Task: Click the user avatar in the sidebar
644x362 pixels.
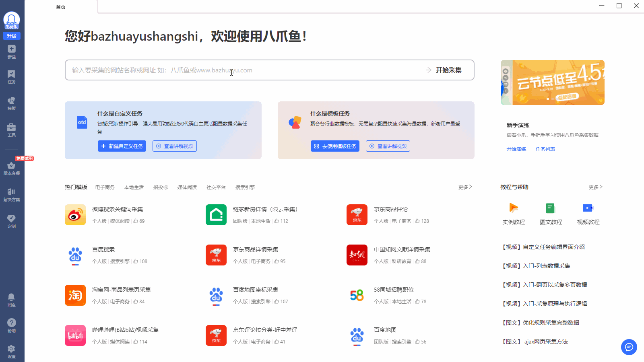Action: pos(12,20)
